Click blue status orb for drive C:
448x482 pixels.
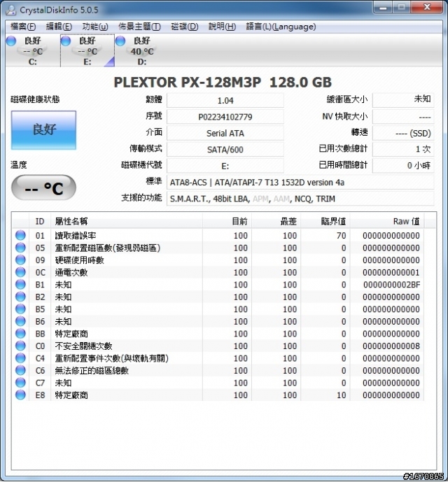11,41
